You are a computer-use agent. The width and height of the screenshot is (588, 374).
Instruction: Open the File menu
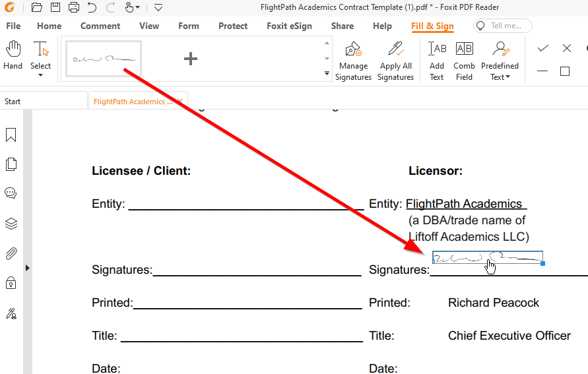13,26
